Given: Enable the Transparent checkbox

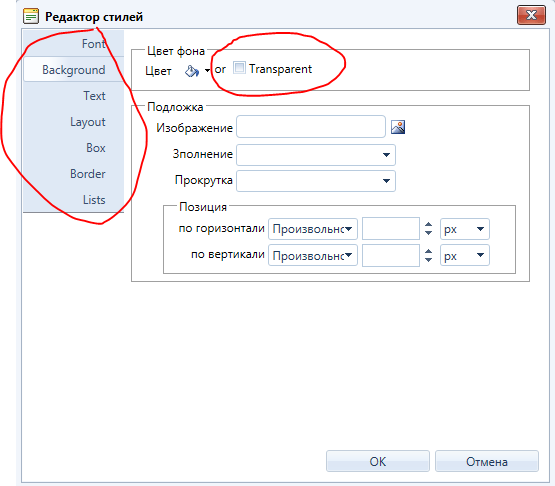Looking at the screenshot, I should coord(239,68).
